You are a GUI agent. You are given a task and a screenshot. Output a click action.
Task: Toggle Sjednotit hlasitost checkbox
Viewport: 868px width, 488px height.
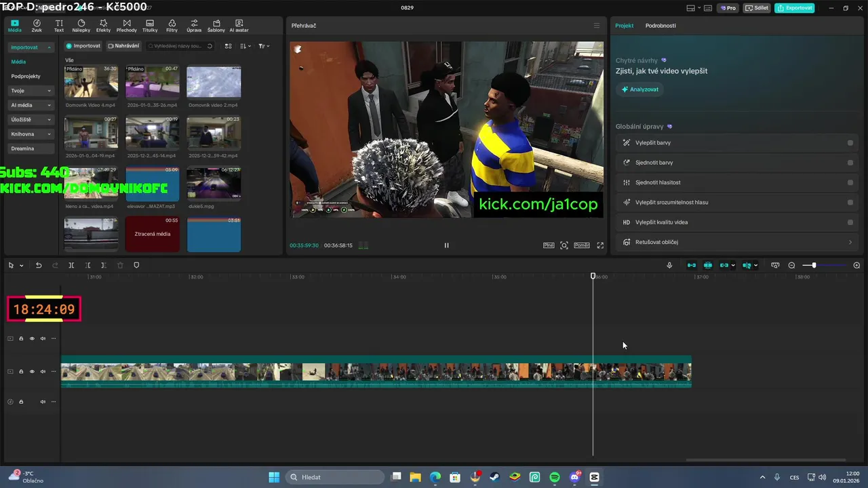coord(850,182)
